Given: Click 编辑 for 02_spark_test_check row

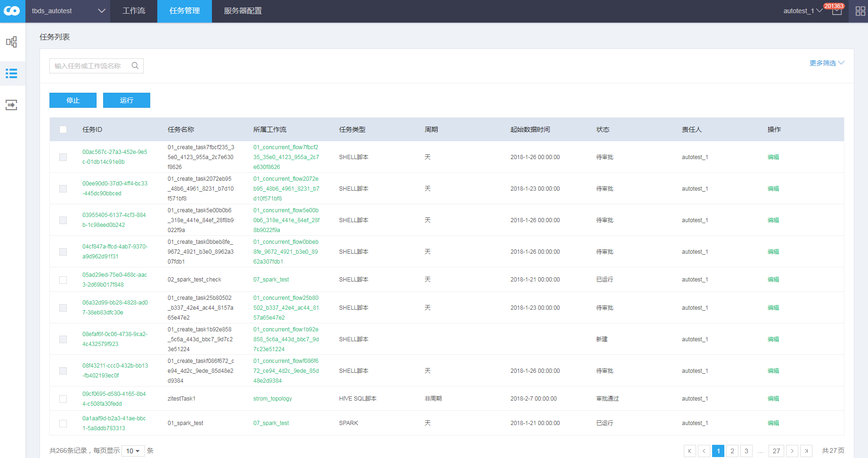Looking at the screenshot, I should (773, 280).
